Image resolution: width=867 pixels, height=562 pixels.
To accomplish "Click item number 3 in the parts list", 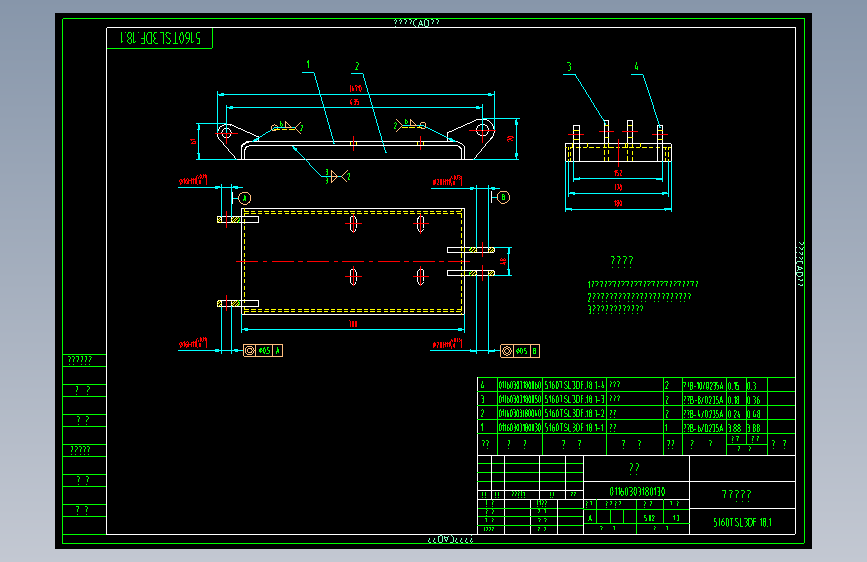I will [483, 399].
